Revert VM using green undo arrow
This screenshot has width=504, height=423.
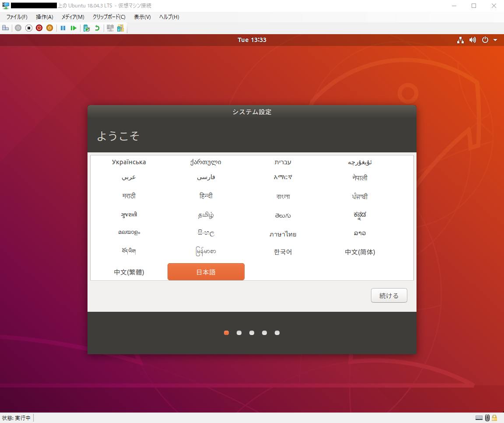[x=97, y=28]
